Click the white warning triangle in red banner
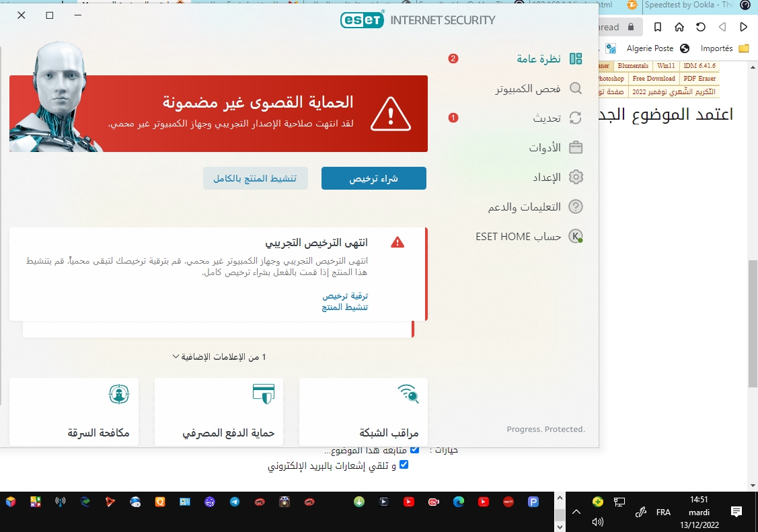 coord(391,114)
